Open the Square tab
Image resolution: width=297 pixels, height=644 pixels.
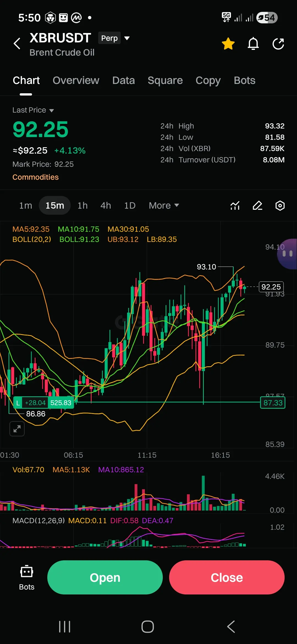point(165,80)
